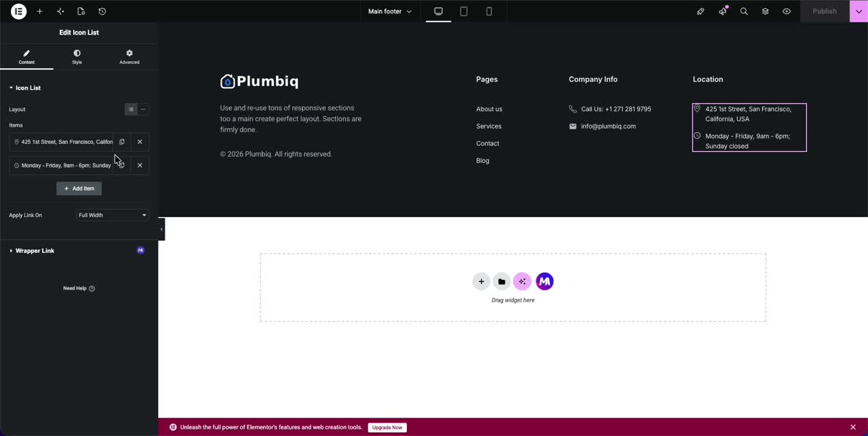
Task: Click the Services footer link
Action: click(x=489, y=126)
